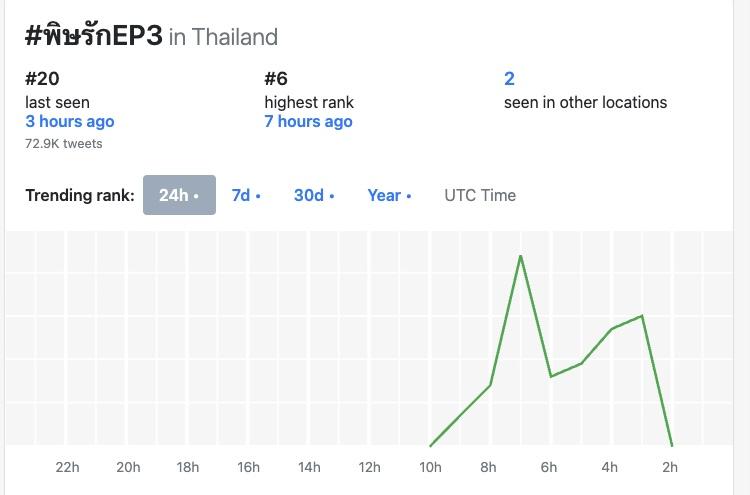This screenshot has height=495, width=750.
Task: Click the second chart peak near 3h
Action: pyautogui.click(x=642, y=316)
